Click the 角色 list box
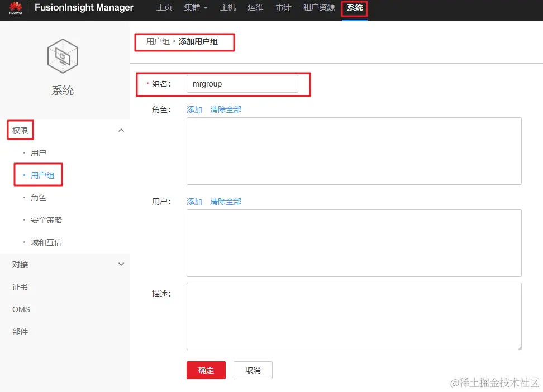Screen dimensions: 543x392 354,151
